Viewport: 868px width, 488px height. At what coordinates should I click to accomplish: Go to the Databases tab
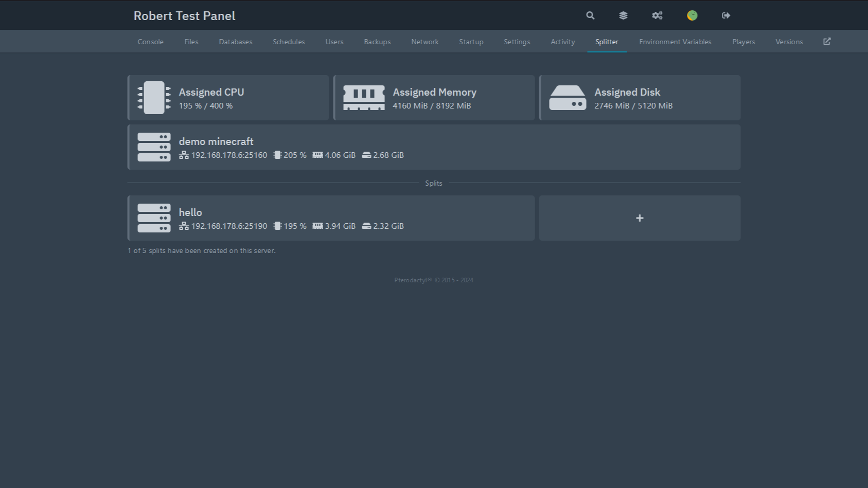coord(236,42)
